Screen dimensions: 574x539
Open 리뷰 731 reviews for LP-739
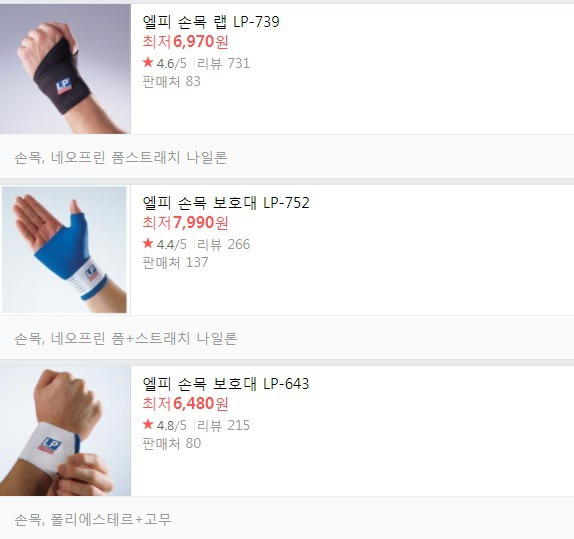[x=223, y=63]
